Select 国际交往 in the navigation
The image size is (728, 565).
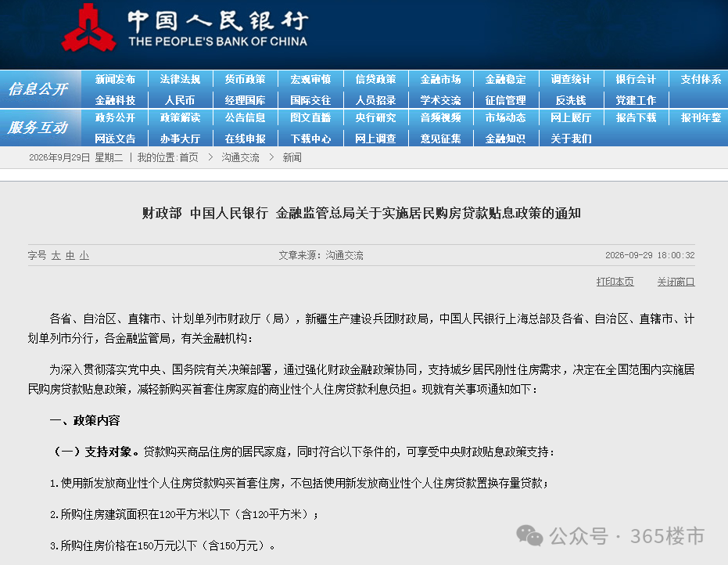tap(310, 100)
